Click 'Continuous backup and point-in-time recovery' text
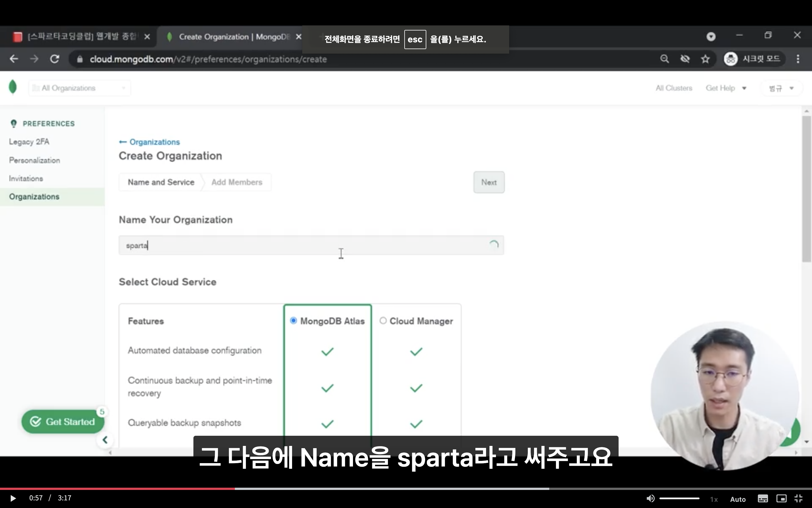This screenshot has width=812, height=508. coord(200,387)
